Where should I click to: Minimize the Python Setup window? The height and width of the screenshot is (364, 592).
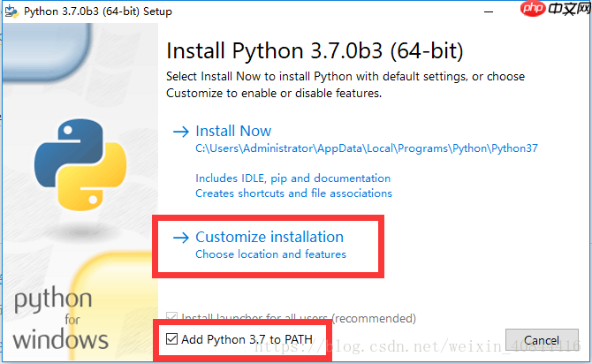(x=489, y=11)
